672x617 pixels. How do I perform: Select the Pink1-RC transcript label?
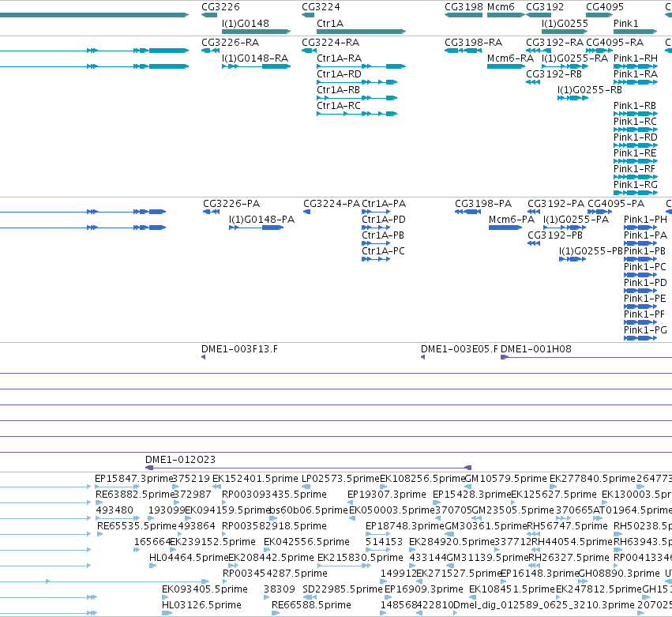click(x=635, y=122)
